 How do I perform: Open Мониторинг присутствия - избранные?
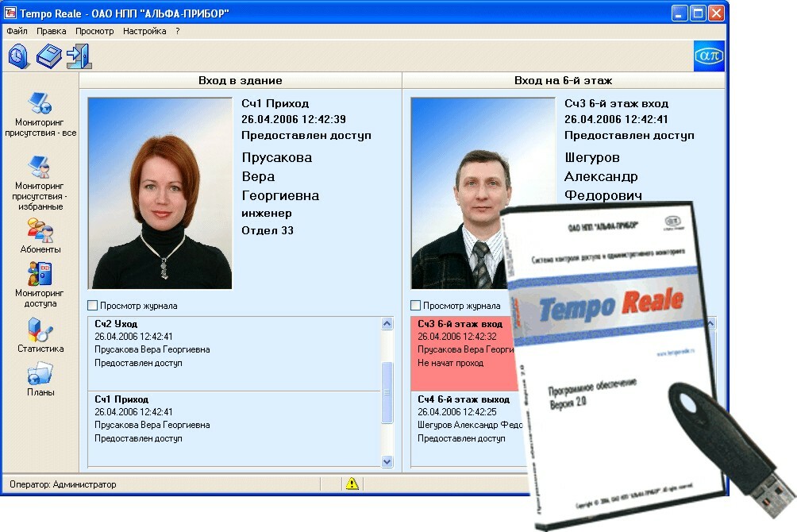pos(40,183)
